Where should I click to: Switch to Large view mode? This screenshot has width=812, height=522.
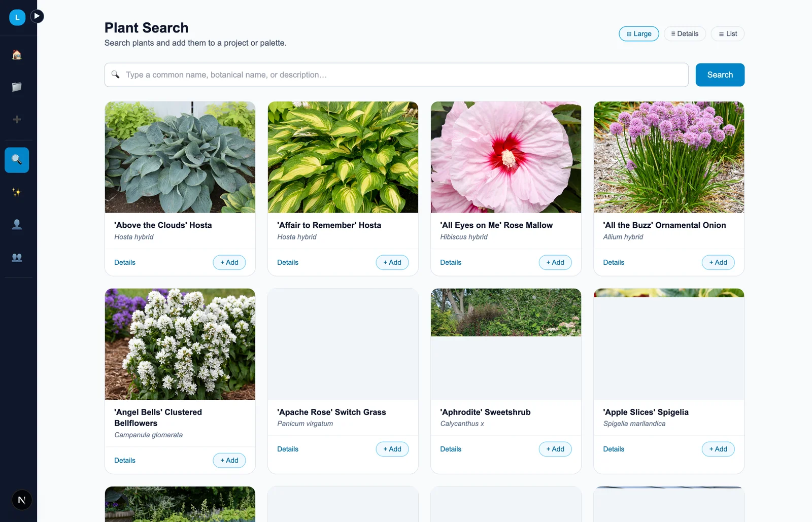pos(639,33)
